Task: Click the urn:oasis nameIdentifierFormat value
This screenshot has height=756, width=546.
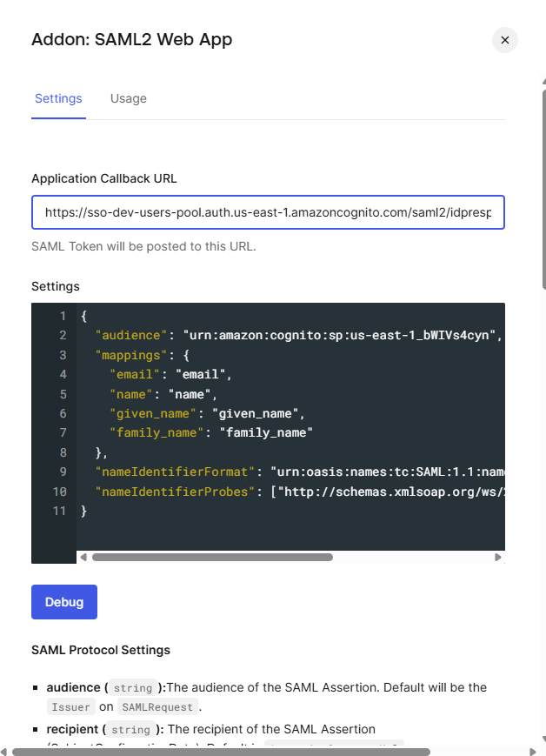Action: (x=388, y=472)
